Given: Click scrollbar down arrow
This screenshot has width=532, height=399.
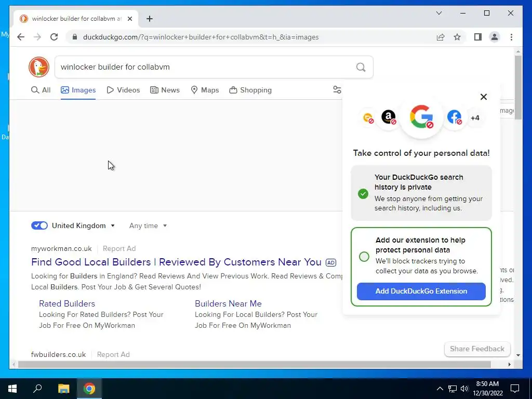Looking at the screenshot, I should 518,355.
